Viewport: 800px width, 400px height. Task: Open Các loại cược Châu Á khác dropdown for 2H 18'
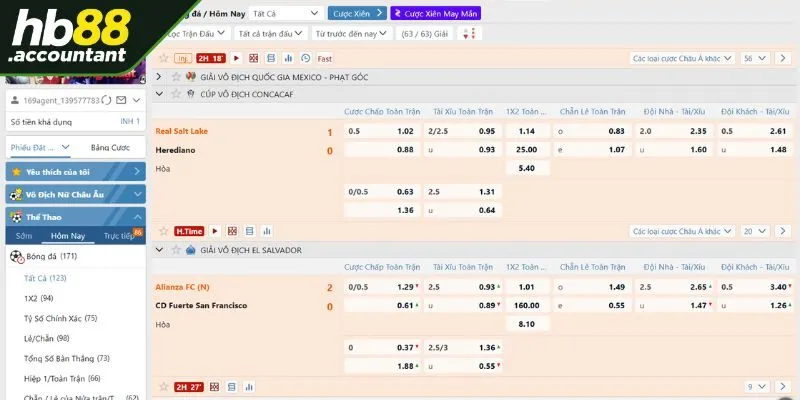pos(682,58)
